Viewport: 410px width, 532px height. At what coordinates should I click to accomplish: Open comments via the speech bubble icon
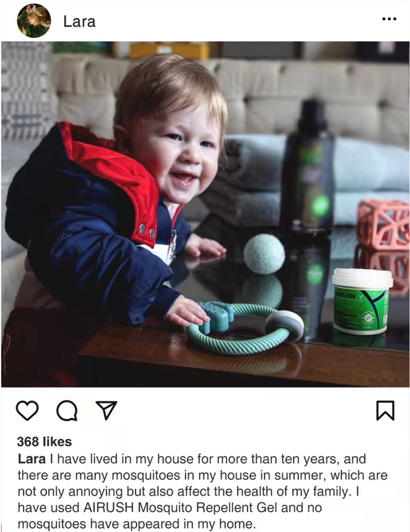point(67,411)
